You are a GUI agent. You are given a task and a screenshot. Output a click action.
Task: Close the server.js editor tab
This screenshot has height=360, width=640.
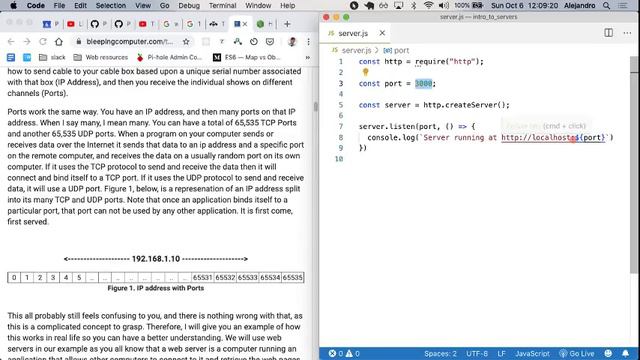click(x=382, y=33)
